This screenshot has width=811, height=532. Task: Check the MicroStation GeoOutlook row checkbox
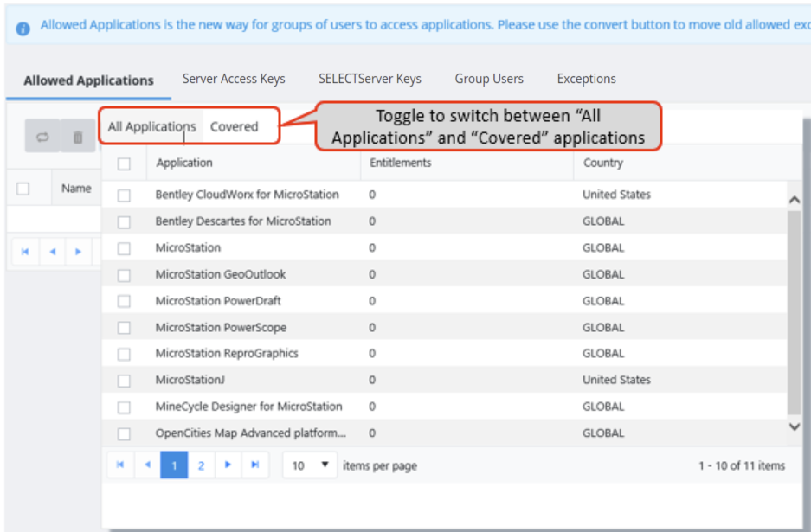[x=124, y=275]
